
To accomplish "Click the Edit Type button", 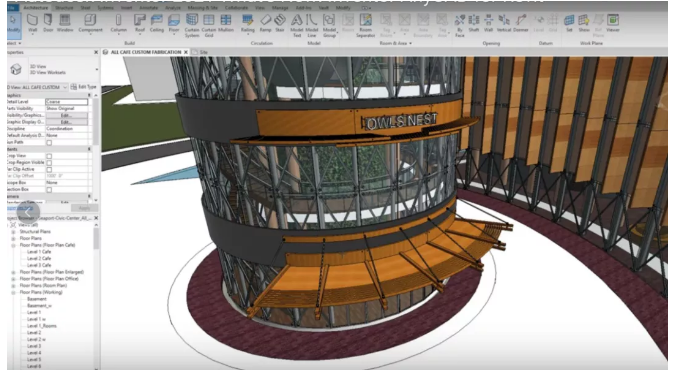I will [x=83, y=87].
